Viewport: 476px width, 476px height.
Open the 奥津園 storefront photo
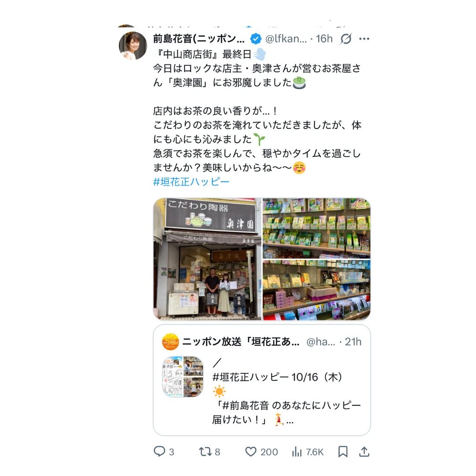207,259
